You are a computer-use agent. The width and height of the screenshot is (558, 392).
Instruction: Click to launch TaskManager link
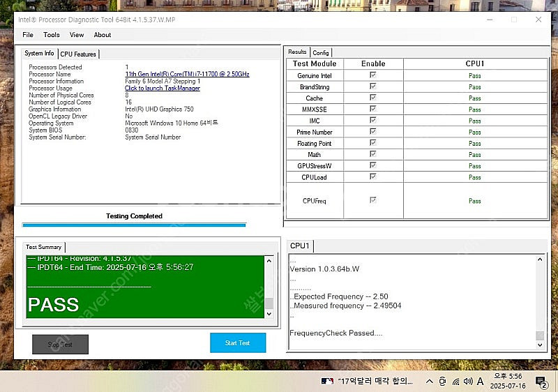coord(163,88)
